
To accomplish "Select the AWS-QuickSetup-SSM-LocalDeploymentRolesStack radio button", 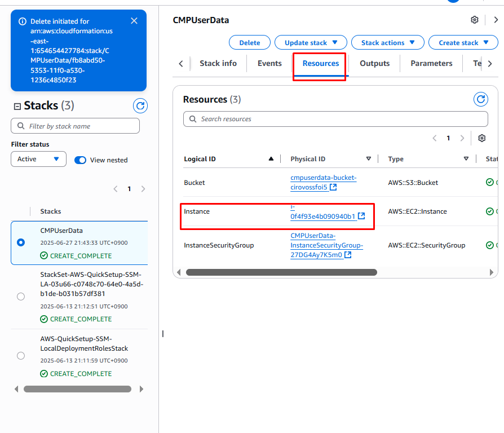I will 21,356.
